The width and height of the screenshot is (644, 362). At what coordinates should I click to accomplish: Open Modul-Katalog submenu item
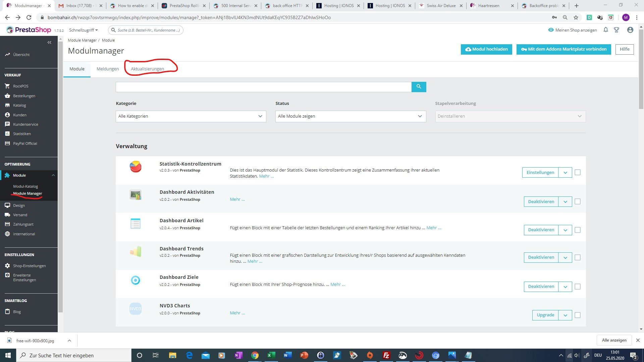[x=25, y=186]
